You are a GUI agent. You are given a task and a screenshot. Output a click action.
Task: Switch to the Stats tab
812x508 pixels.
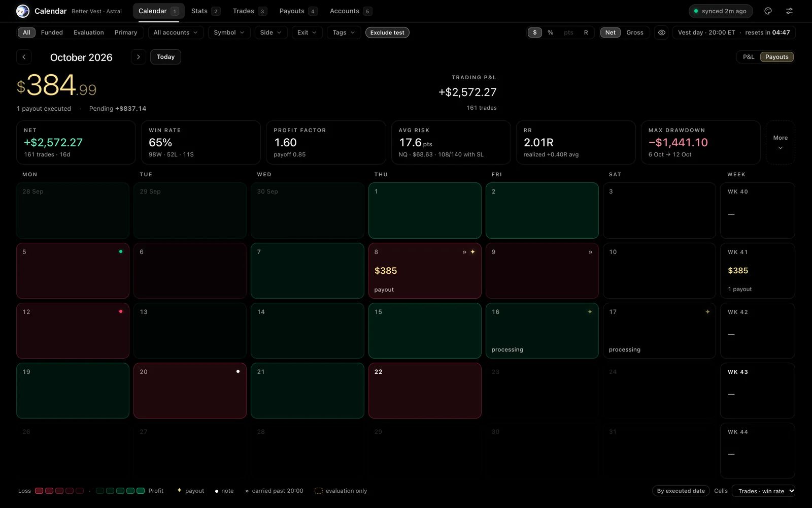pos(205,11)
